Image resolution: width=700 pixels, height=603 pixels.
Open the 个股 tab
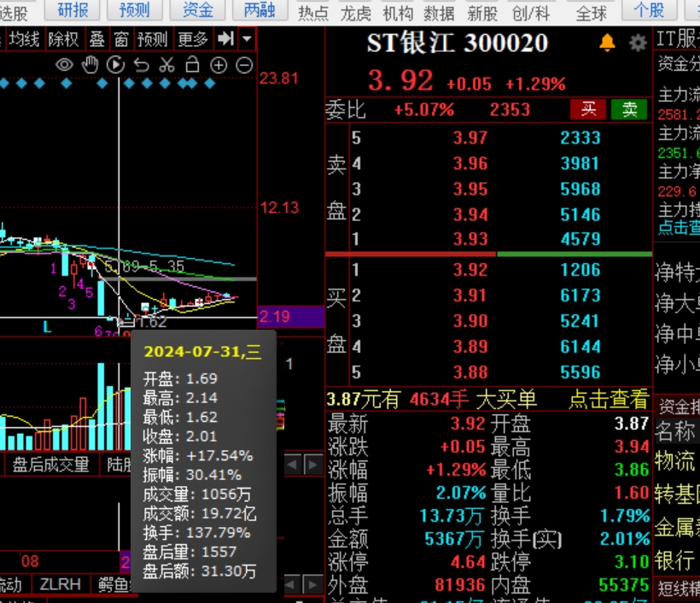click(x=650, y=10)
